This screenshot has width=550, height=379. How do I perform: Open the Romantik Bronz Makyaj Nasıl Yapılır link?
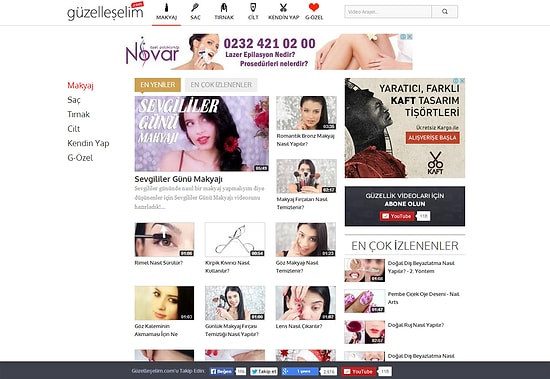coord(306,140)
